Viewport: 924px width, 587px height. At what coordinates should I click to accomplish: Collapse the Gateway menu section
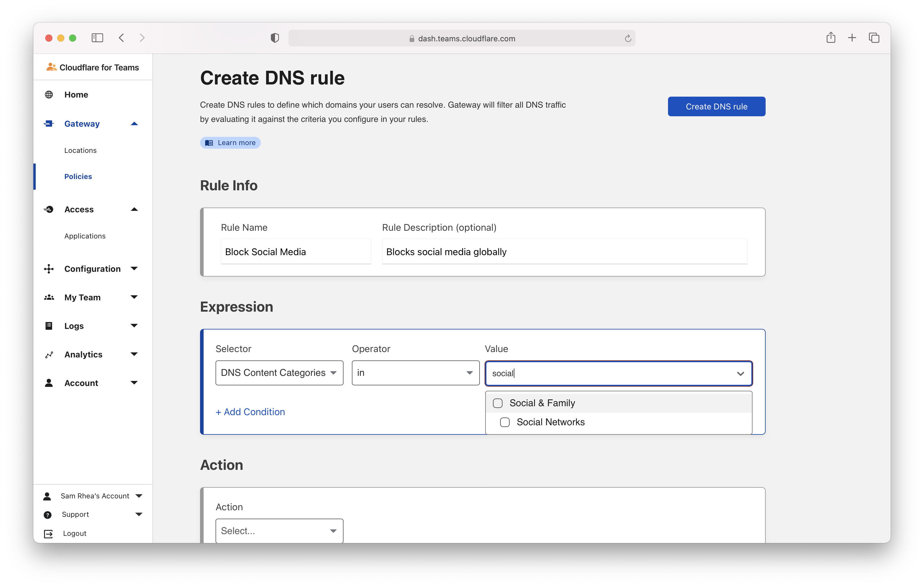pyautogui.click(x=134, y=123)
